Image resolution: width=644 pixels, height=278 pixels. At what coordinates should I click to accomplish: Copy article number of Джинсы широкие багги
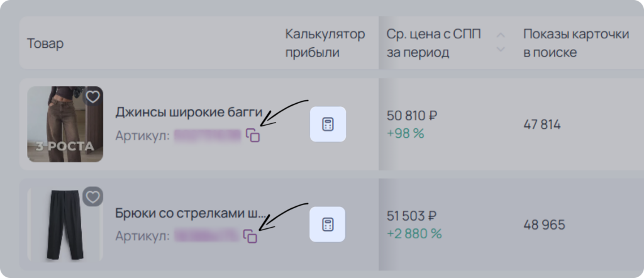pos(253,135)
